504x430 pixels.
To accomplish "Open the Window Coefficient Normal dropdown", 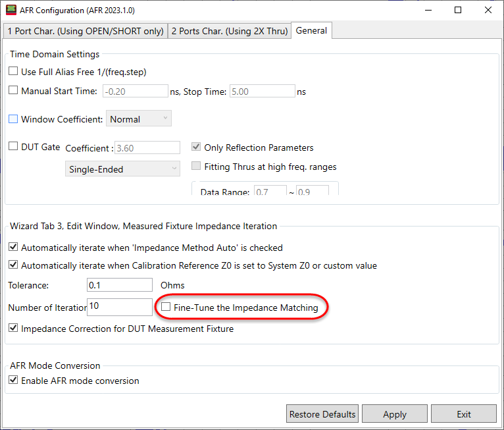I will [x=139, y=119].
